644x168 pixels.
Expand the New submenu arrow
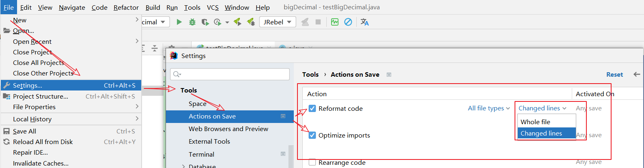tap(137, 19)
